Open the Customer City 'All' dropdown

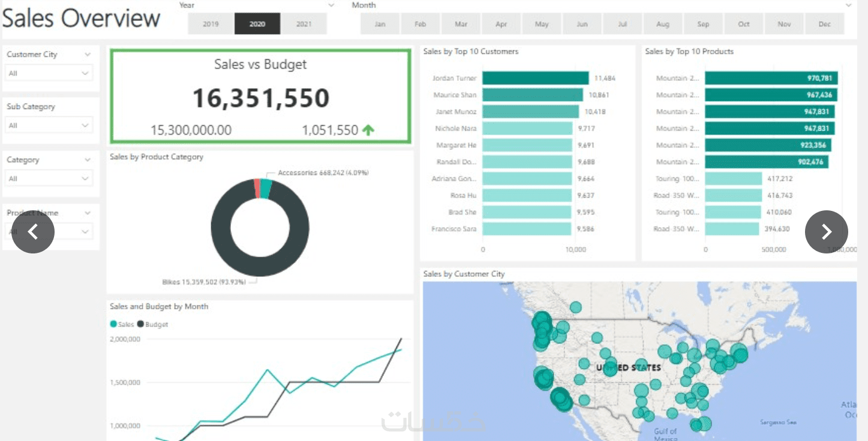(49, 73)
